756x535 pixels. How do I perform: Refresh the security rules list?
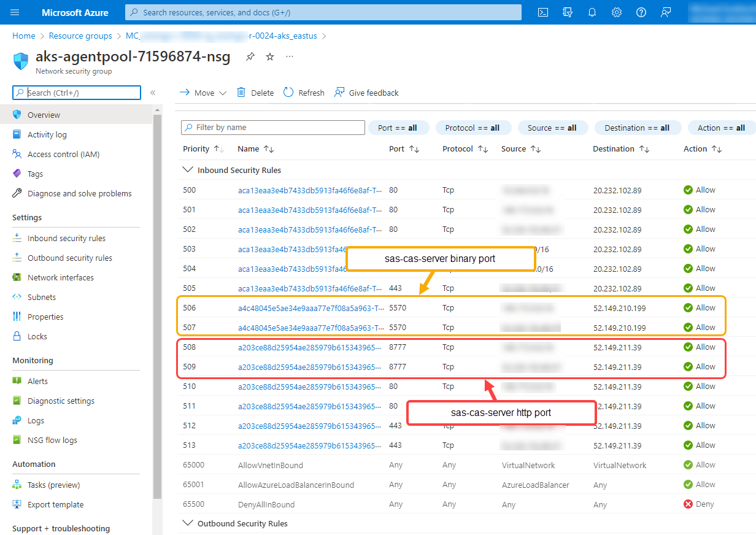tap(303, 92)
